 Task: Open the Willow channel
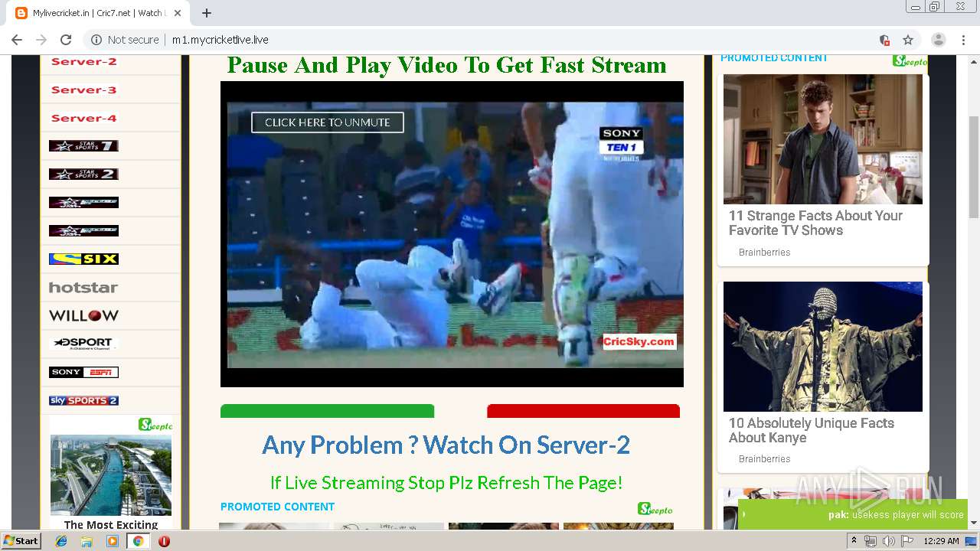[83, 315]
